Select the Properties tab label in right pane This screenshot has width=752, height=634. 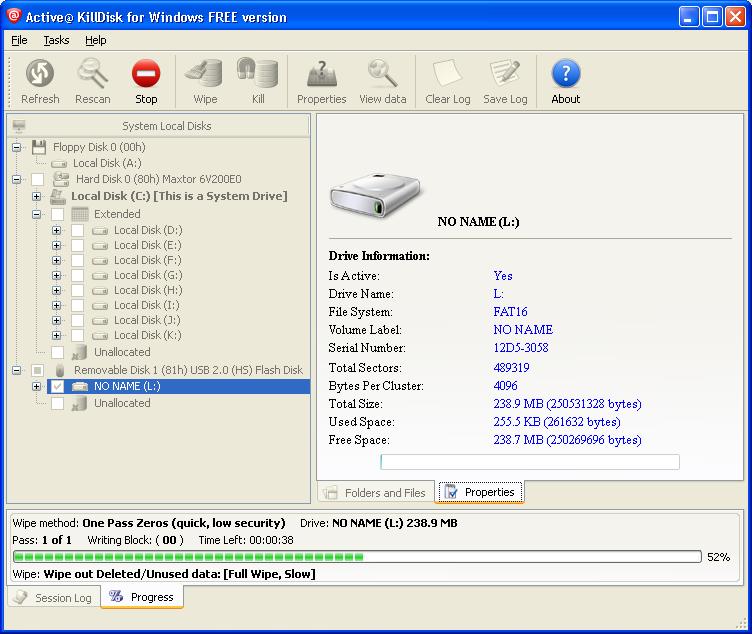(489, 492)
